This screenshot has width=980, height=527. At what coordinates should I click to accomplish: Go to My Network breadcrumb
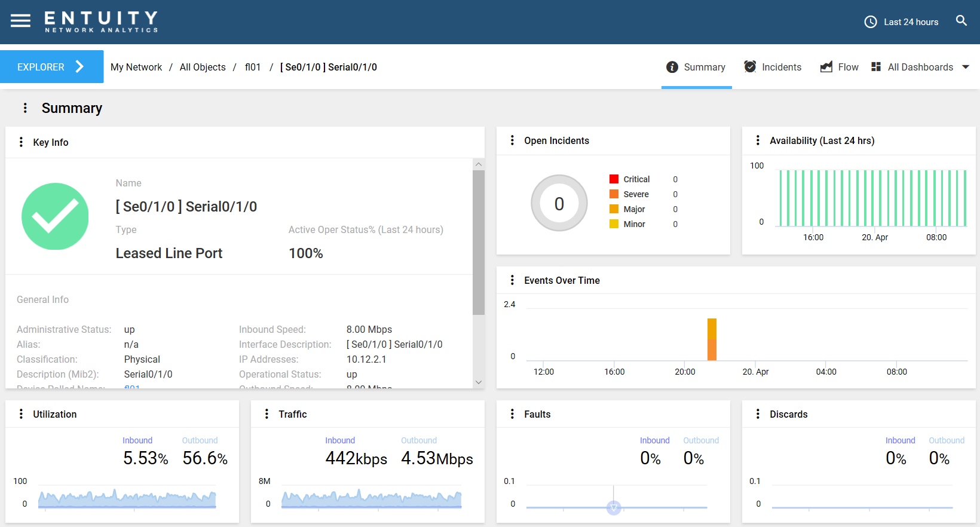pyautogui.click(x=136, y=67)
